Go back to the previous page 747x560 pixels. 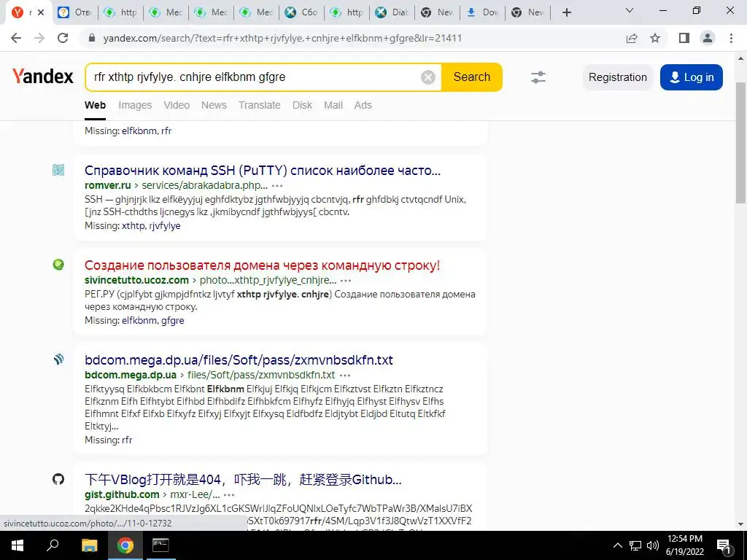coord(16,38)
